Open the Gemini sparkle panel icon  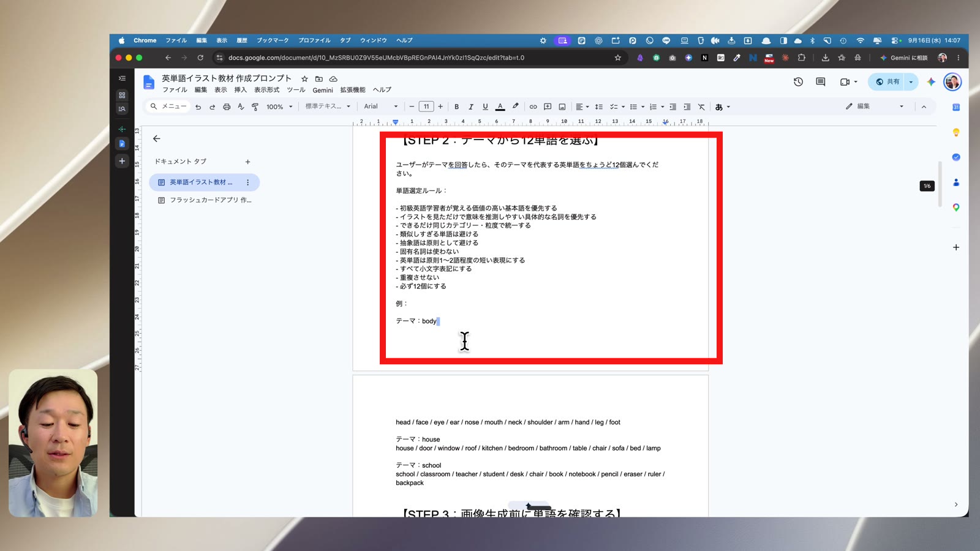tap(931, 81)
